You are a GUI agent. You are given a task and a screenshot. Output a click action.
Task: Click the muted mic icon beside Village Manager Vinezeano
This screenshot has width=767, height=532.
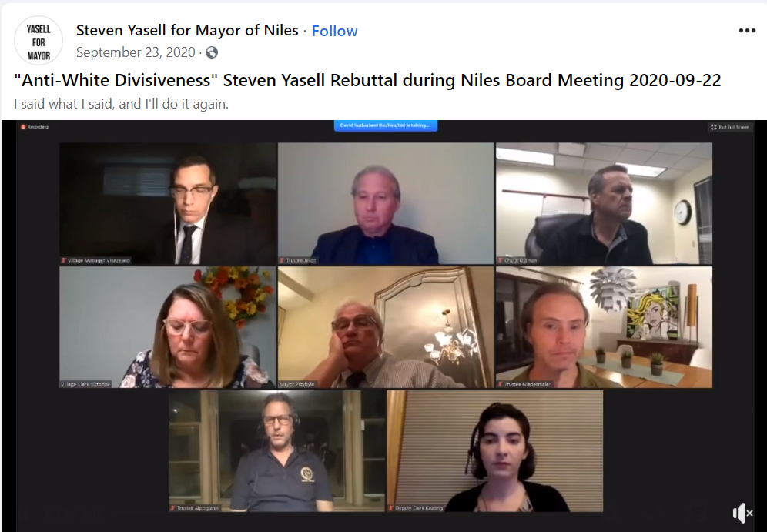(x=64, y=261)
